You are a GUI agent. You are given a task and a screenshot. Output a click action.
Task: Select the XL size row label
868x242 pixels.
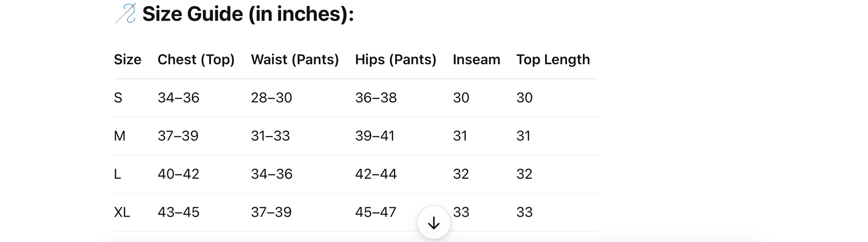click(x=122, y=212)
